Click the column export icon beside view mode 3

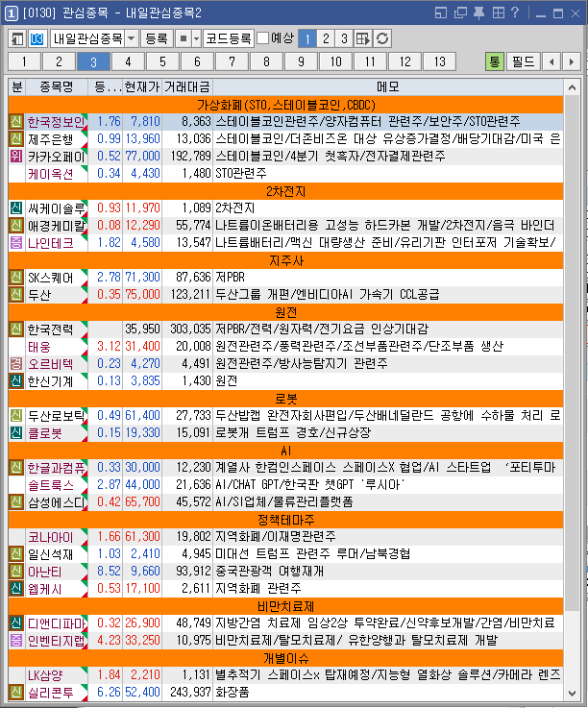click(362, 38)
